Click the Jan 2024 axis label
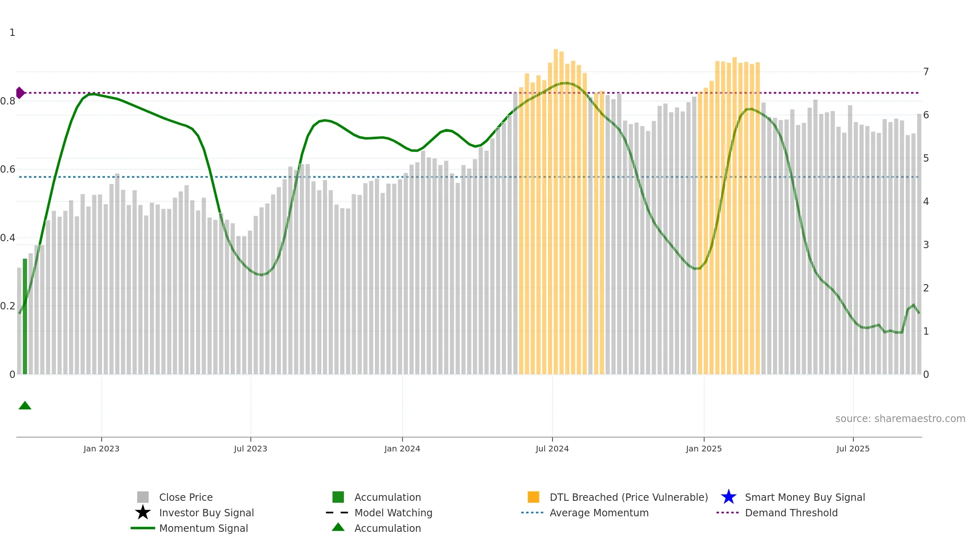The width and height of the screenshot is (980, 551). (402, 449)
